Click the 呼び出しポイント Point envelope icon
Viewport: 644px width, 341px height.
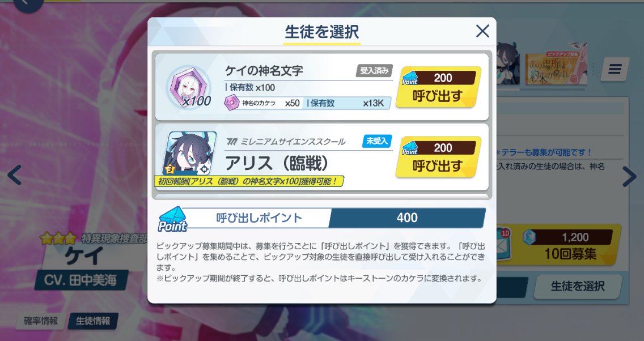tap(172, 220)
